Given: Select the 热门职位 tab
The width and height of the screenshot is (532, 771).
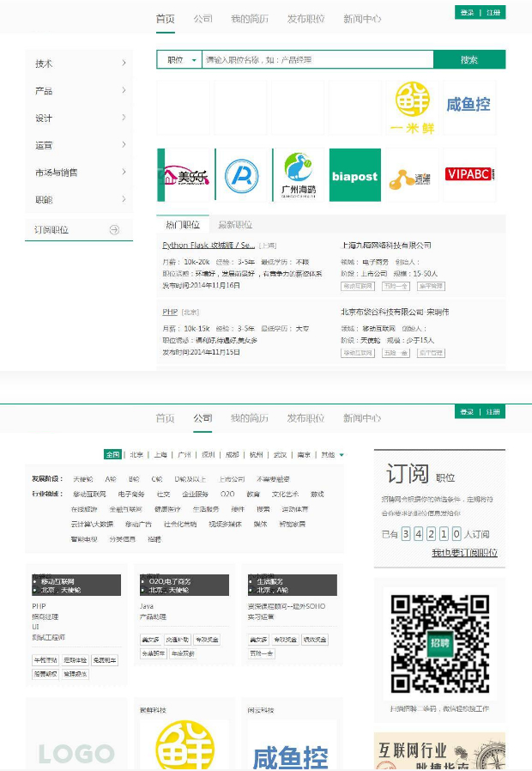Looking at the screenshot, I should pos(182,225).
